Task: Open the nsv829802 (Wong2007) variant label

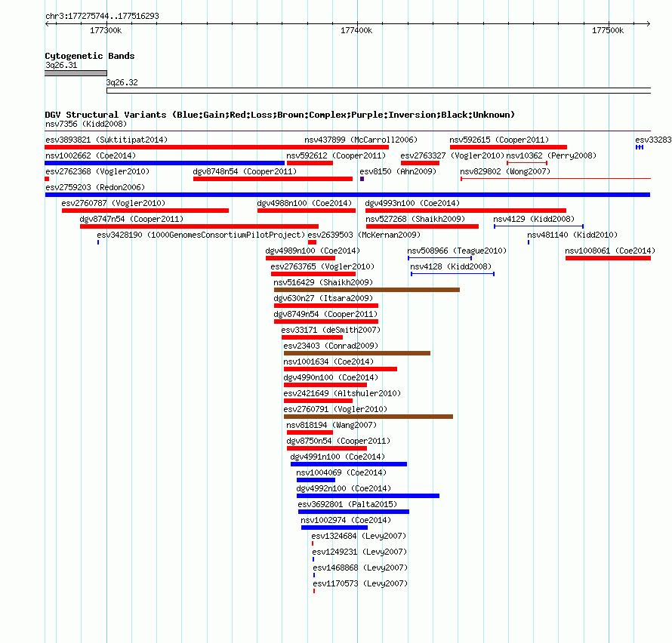Action: click(x=505, y=171)
